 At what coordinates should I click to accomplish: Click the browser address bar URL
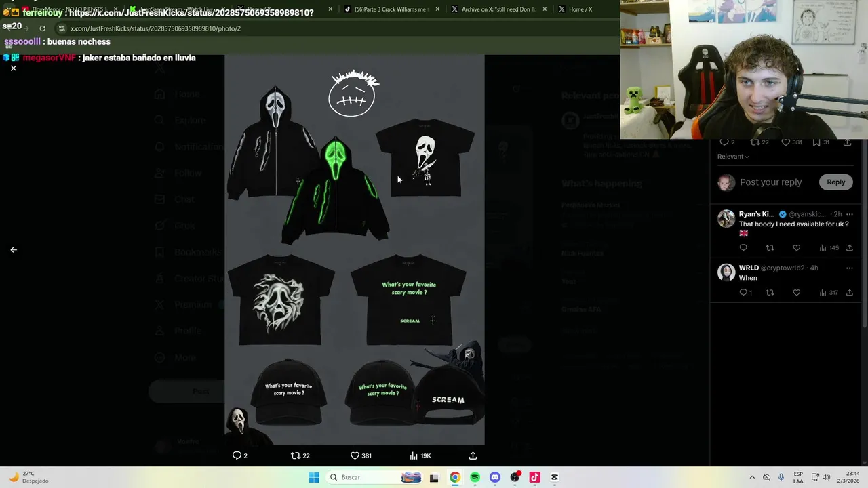click(155, 28)
